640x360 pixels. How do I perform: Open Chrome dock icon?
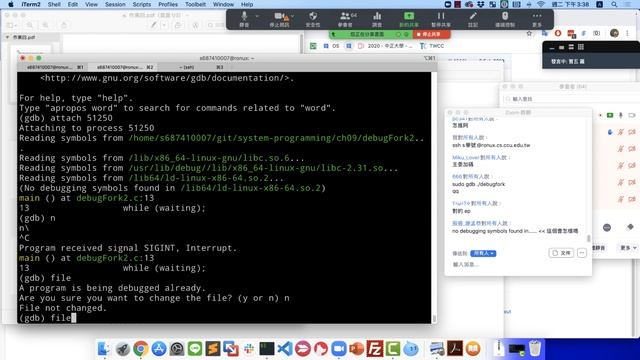(x=140, y=349)
